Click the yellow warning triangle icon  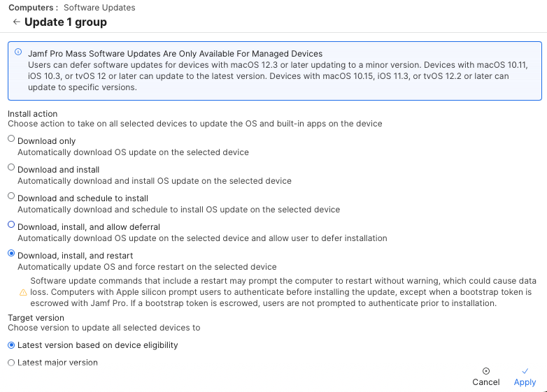(23, 292)
